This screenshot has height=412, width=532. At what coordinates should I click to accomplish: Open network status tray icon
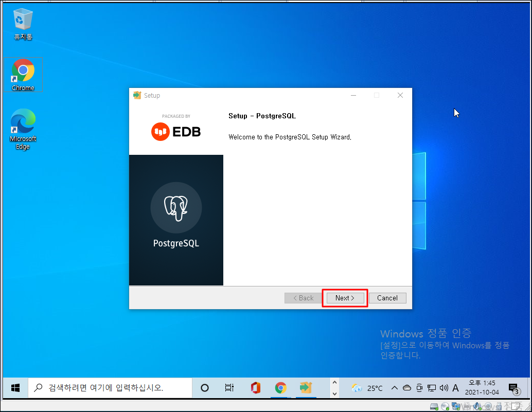tap(432, 388)
